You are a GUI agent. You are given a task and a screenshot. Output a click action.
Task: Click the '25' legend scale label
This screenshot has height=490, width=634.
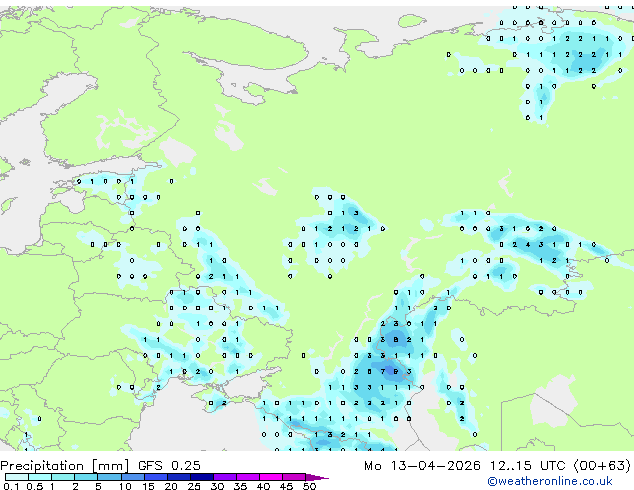(x=194, y=486)
